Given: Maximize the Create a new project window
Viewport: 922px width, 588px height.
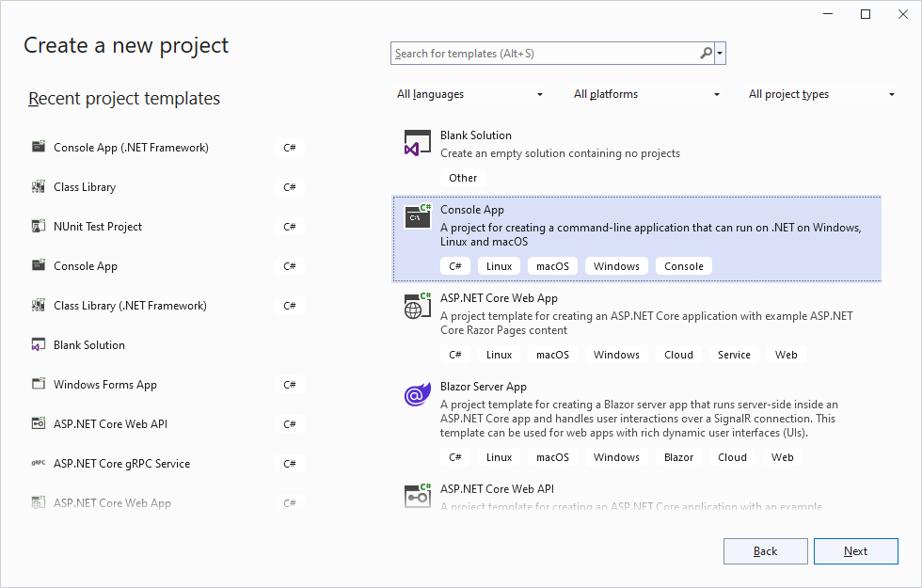Looking at the screenshot, I should click(x=866, y=14).
